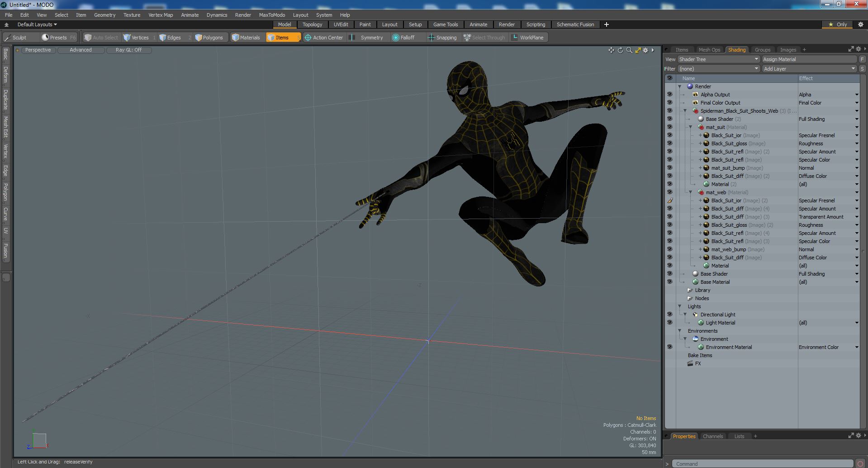Open the Geometry menu
868x468 pixels.
pos(104,15)
